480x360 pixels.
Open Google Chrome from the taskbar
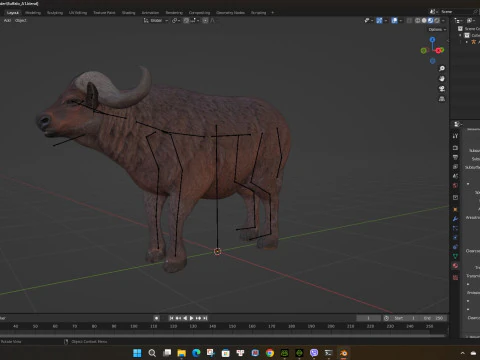pyautogui.click(x=270, y=353)
